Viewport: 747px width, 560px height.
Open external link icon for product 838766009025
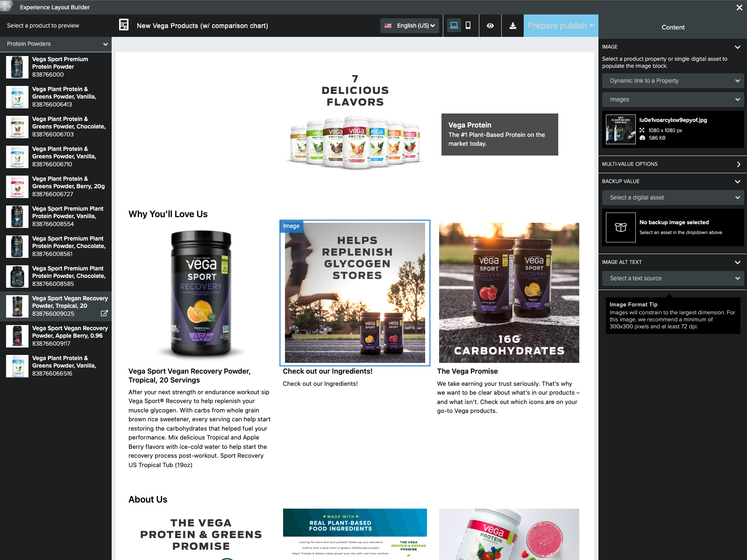pos(104,313)
